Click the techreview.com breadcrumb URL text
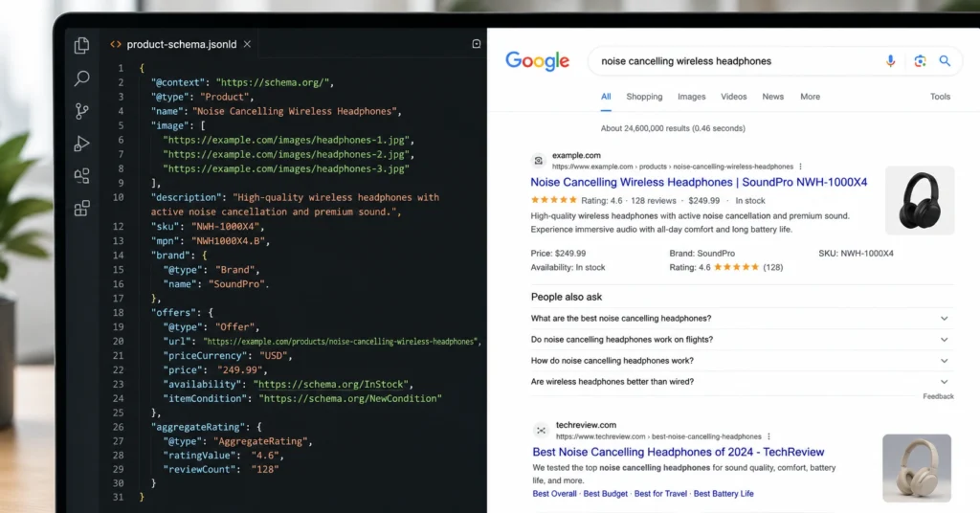The height and width of the screenshot is (513, 980). tap(658, 436)
